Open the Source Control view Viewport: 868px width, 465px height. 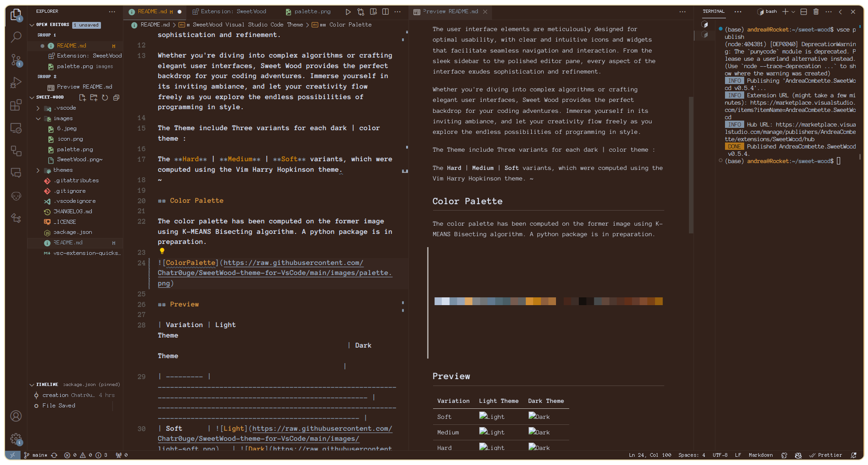click(x=16, y=60)
